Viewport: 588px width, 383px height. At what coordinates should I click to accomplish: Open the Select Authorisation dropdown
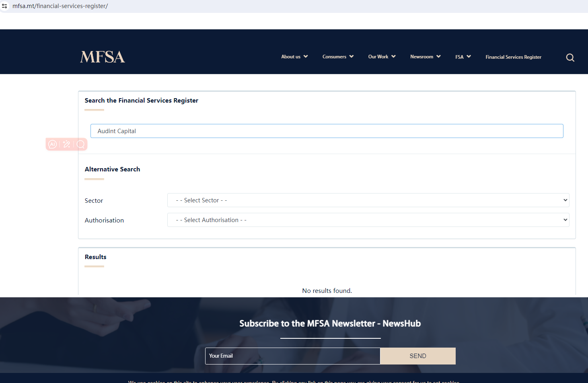(x=368, y=220)
